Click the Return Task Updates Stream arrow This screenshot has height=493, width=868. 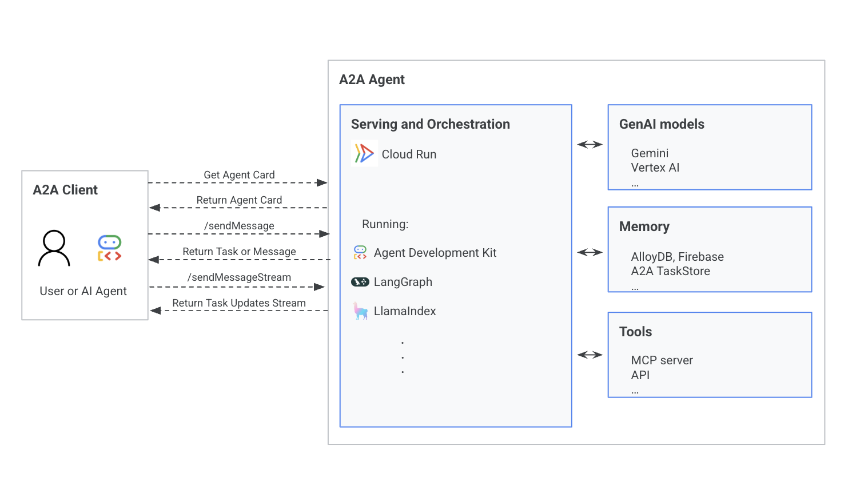239,310
